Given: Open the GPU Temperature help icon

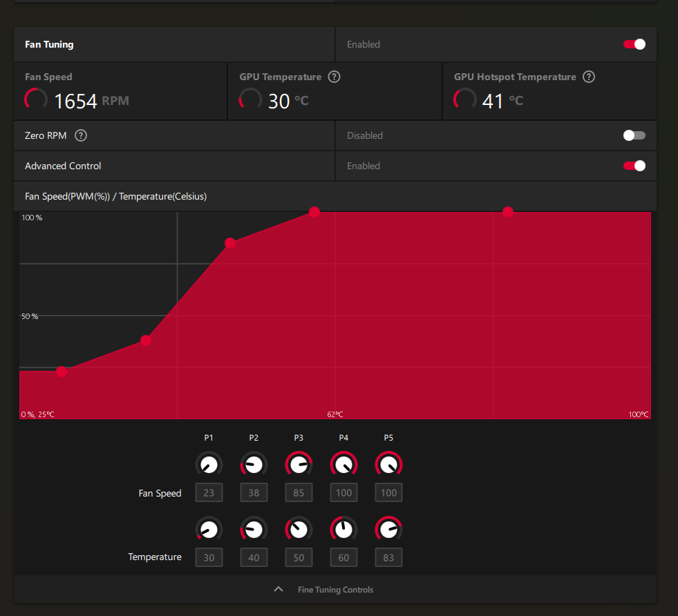Looking at the screenshot, I should click(x=334, y=77).
